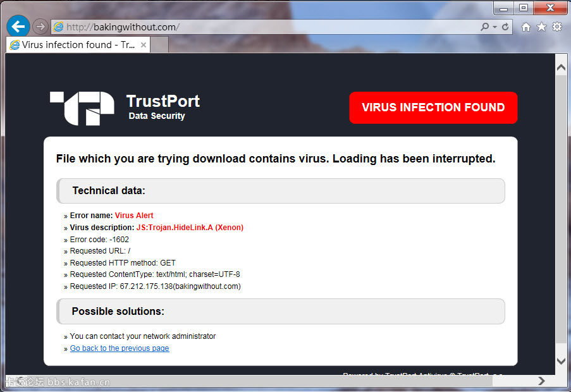Screen dimensions: 571x392
Task: Click the vertical scrollbar thumb
Action: pyautogui.click(x=561, y=209)
